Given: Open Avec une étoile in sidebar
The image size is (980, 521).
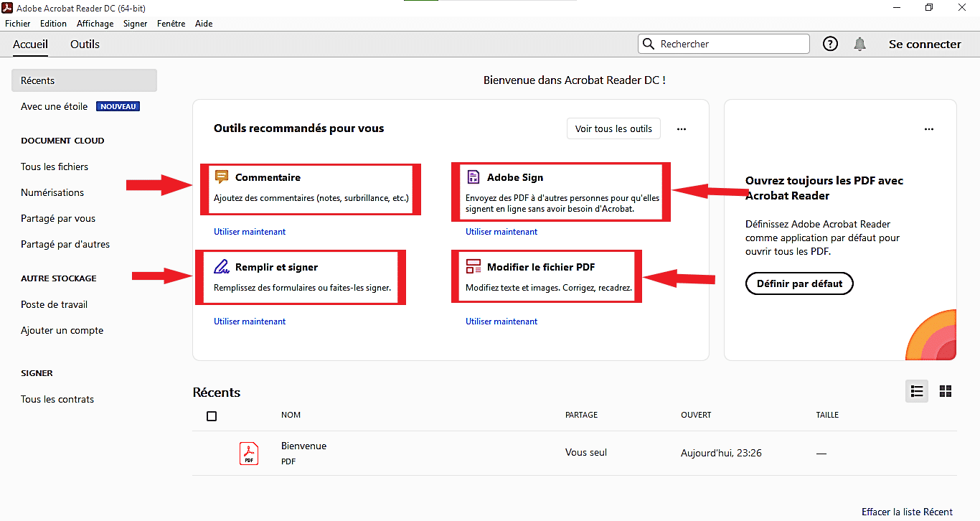Looking at the screenshot, I should tap(54, 106).
